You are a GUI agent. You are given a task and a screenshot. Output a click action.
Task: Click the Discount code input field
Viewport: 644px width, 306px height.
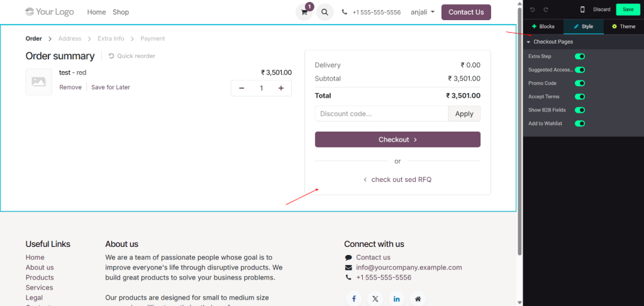tap(381, 114)
